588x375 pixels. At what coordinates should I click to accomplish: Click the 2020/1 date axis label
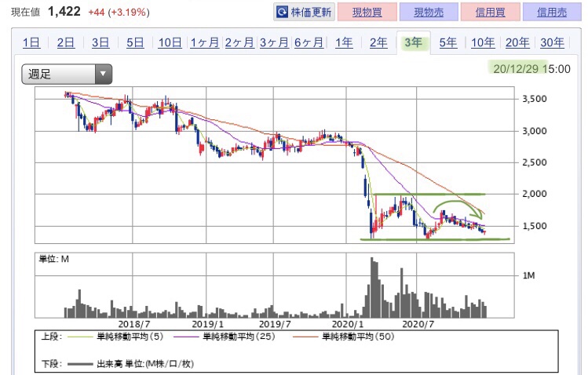347,324
